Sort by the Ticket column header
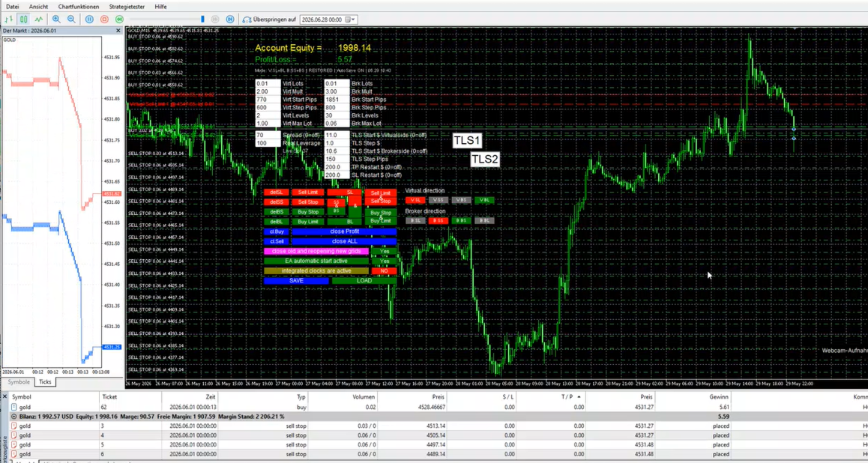868x463 pixels. (130, 396)
